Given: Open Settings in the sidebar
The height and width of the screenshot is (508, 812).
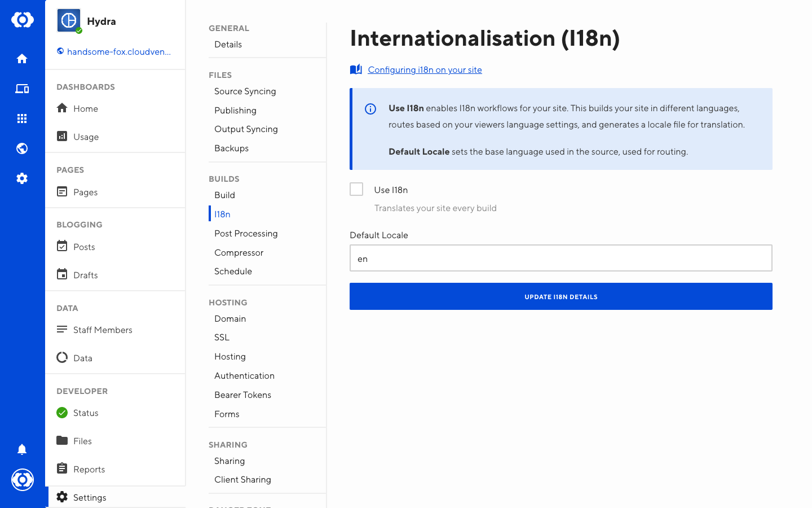Looking at the screenshot, I should 82,497.
